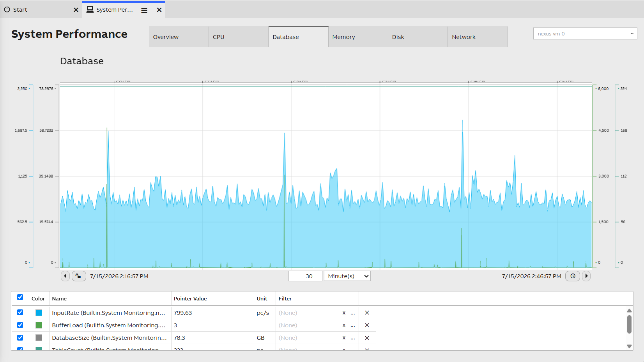This screenshot has width=644, height=362.
Task: Click the reset zoom undo icon
Action: click(x=79, y=276)
